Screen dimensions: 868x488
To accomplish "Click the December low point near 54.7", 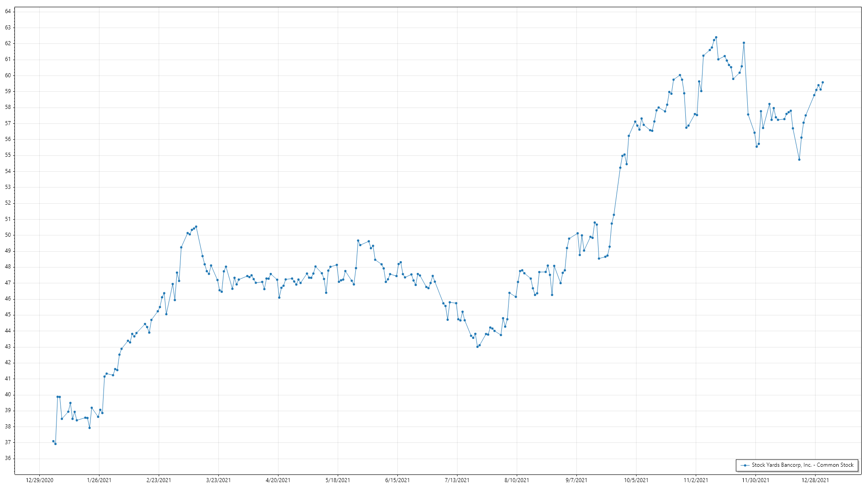I will tap(799, 160).
